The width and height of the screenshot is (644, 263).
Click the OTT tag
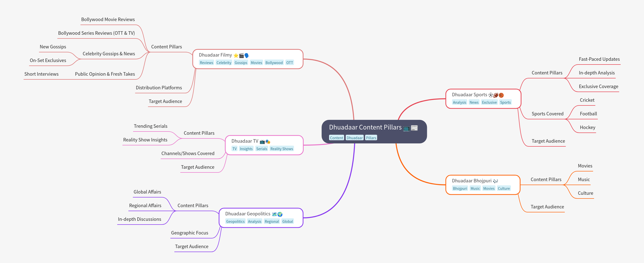point(290,63)
